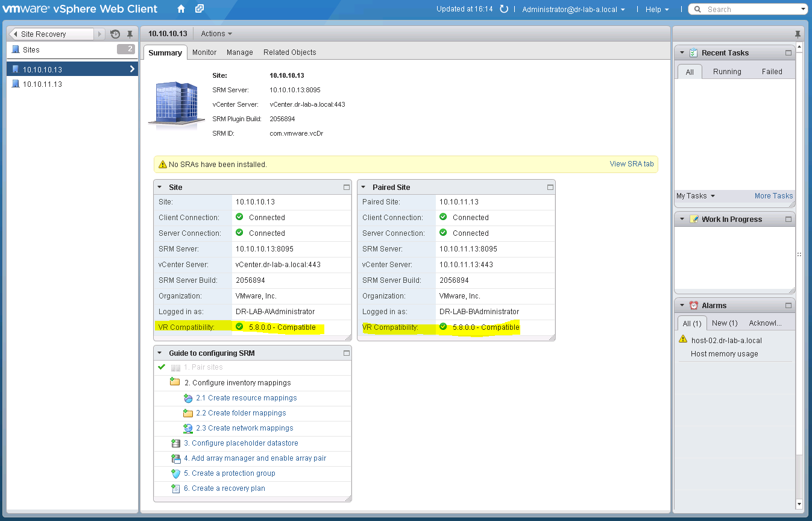Open the navigator history icon
The width and height of the screenshot is (812, 521).
115,34
